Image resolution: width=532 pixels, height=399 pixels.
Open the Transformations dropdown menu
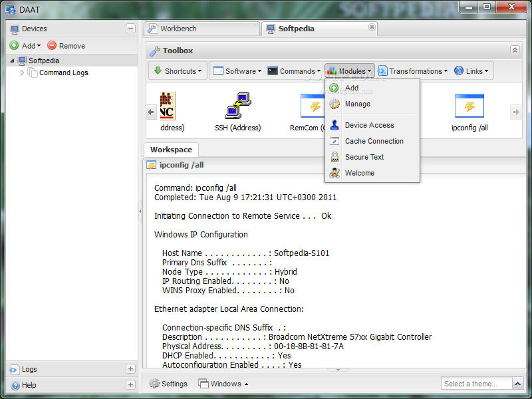click(x=412, y=71)
